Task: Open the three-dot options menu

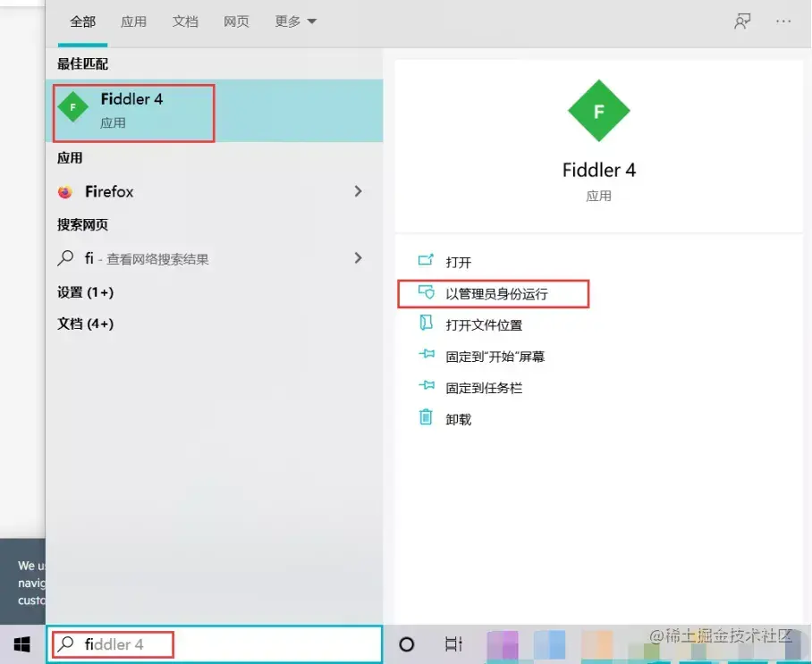Action: point(783,21)
